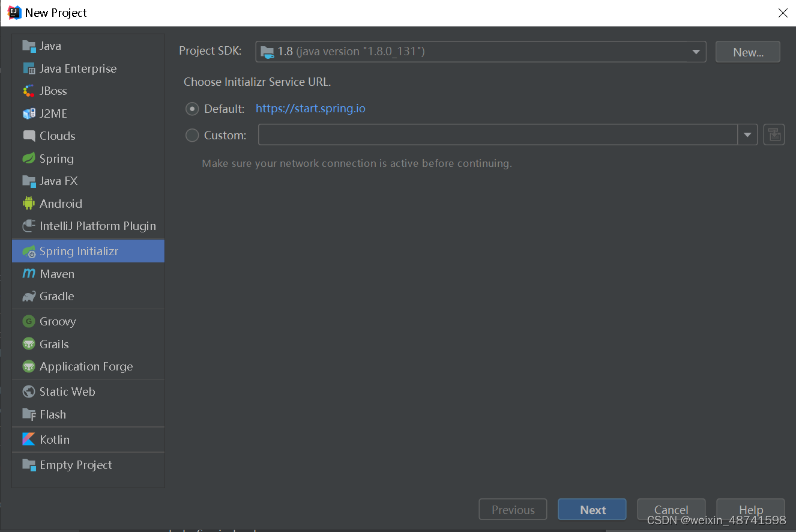Select the Grails project type
The height and width of the screenshot is (532, 796).
click(54, 344)
